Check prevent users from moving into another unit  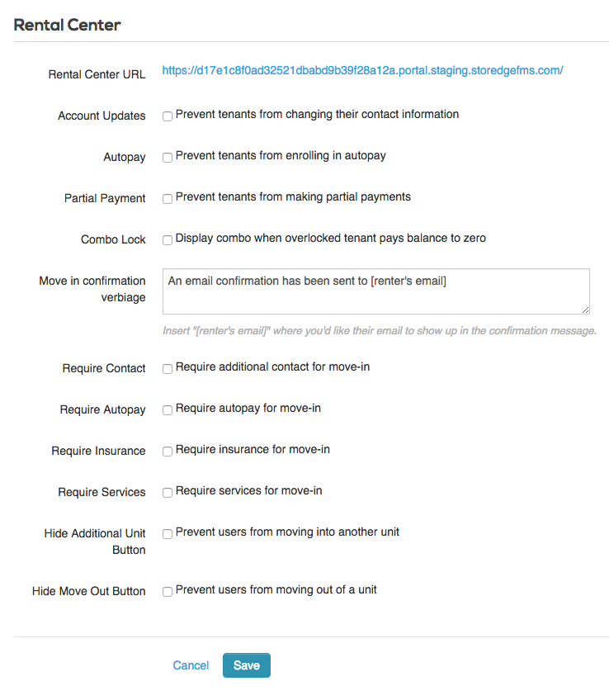coord(168,534)
